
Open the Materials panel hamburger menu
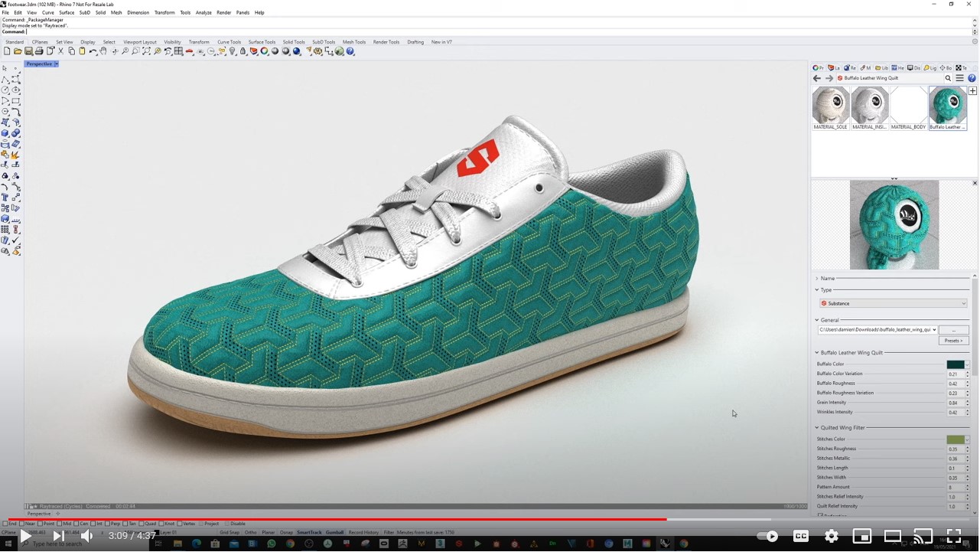[959, 78]
